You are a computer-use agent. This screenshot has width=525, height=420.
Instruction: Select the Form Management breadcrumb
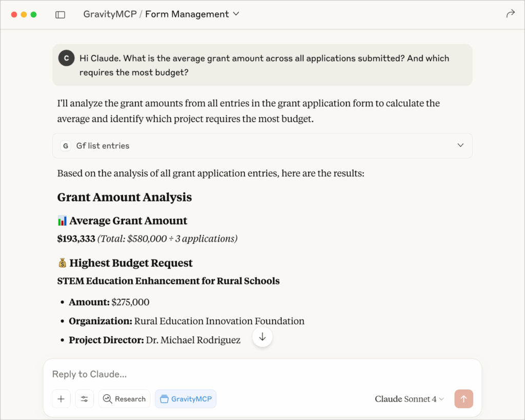click(187, 14)
